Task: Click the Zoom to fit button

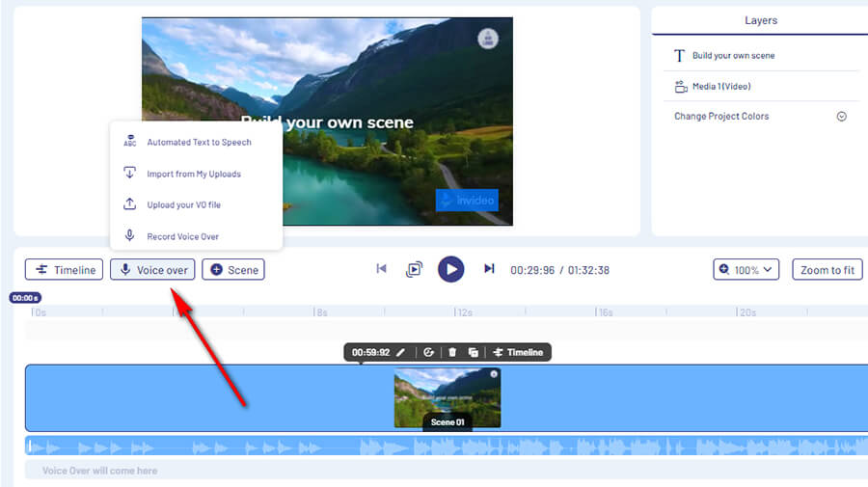Action: tap(827, 270)
